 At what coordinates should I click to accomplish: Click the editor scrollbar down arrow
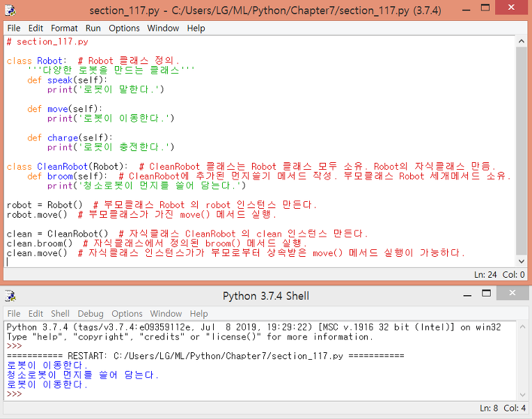521,262
